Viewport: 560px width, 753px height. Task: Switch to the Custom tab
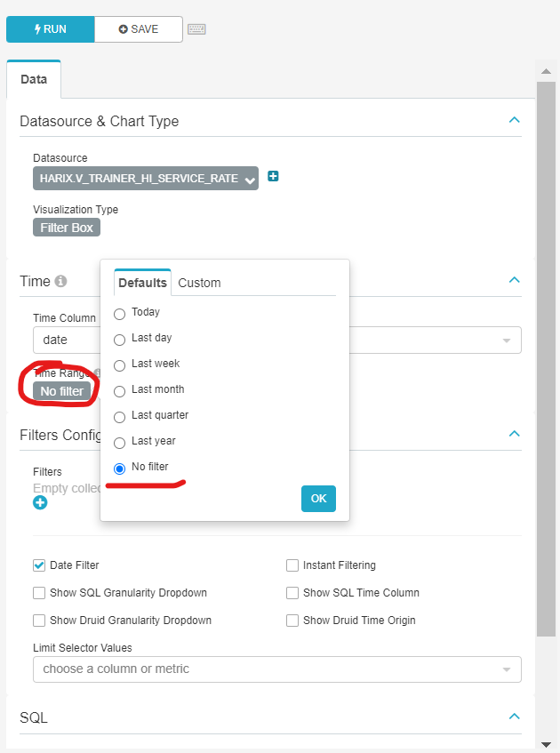point(199,283)
